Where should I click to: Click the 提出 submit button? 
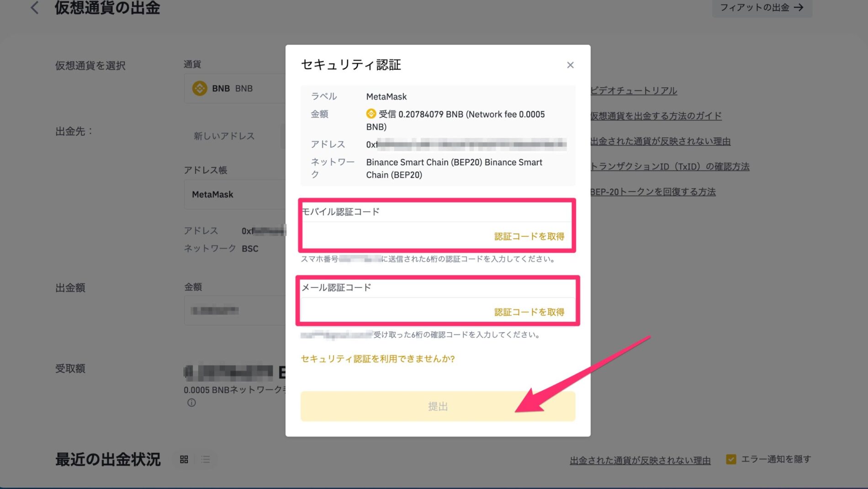click(438, 406)
